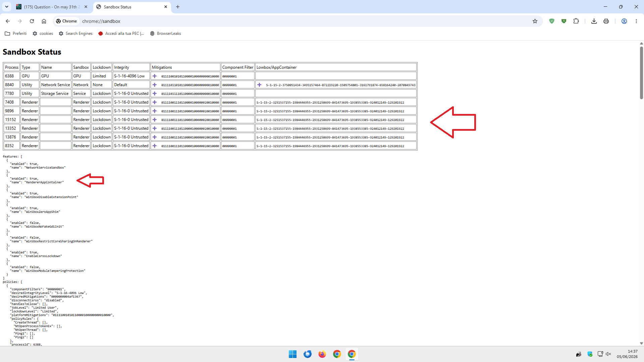Expand mitigations for process 8352
The width and height of the screenshot is (644, 362).
coord(155,146)
